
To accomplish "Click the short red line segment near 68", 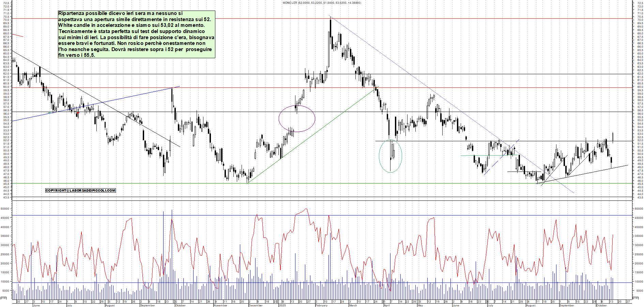I will [x=18, y=35].
